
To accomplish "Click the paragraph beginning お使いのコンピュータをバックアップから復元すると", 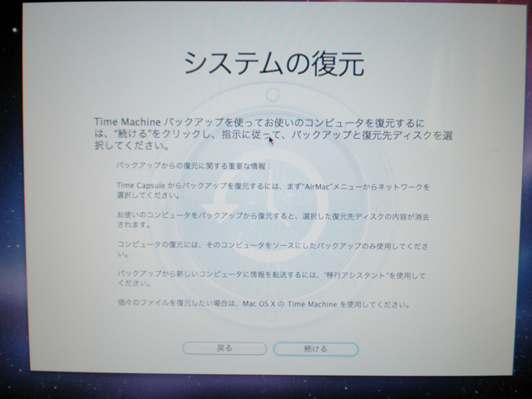I will point(273,220).
